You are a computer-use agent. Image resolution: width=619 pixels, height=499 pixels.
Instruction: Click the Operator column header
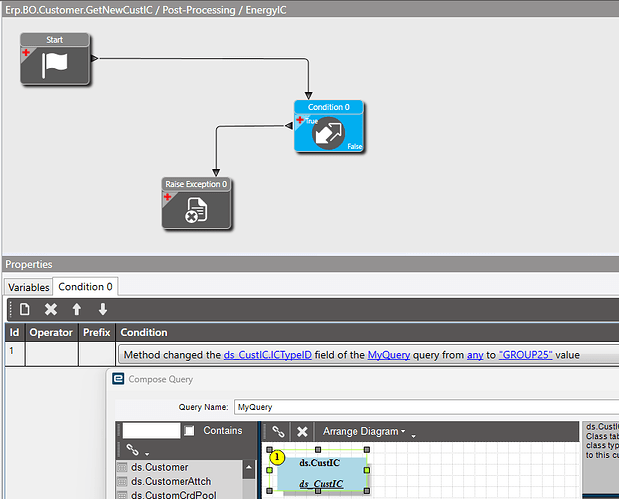pyautogui.click(x=51, y=332)
